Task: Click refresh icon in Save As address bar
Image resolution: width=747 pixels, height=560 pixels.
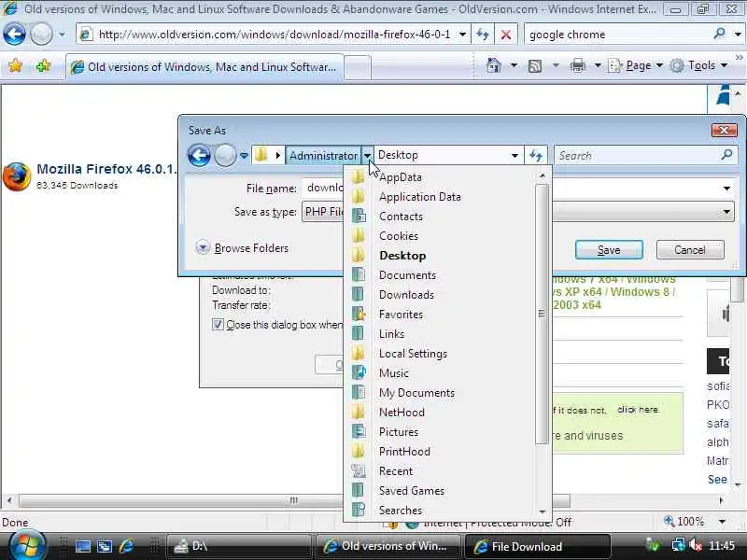Action: [536, 155]
